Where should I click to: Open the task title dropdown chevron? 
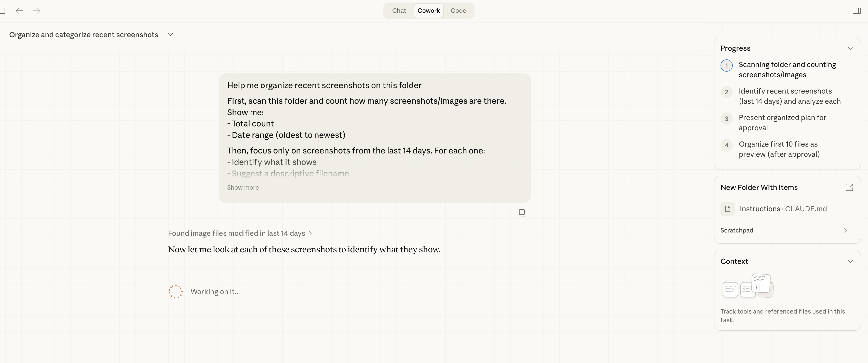[170, 35]
